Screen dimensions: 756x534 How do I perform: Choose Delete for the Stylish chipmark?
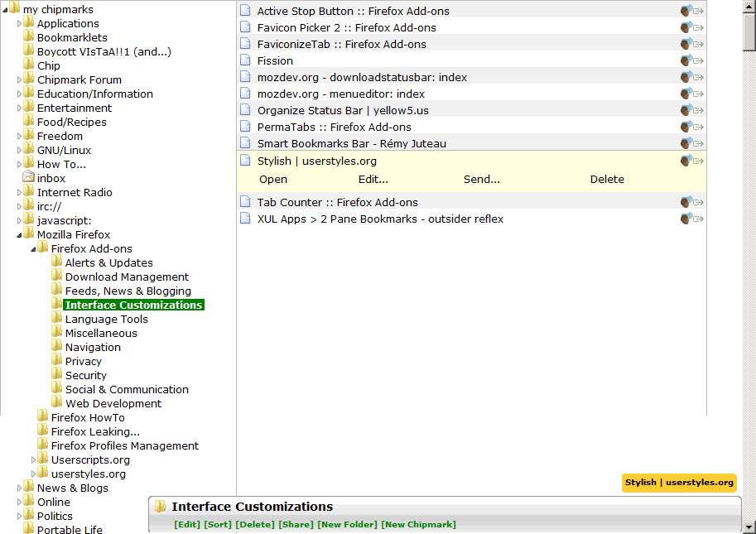tap(607, 180)
